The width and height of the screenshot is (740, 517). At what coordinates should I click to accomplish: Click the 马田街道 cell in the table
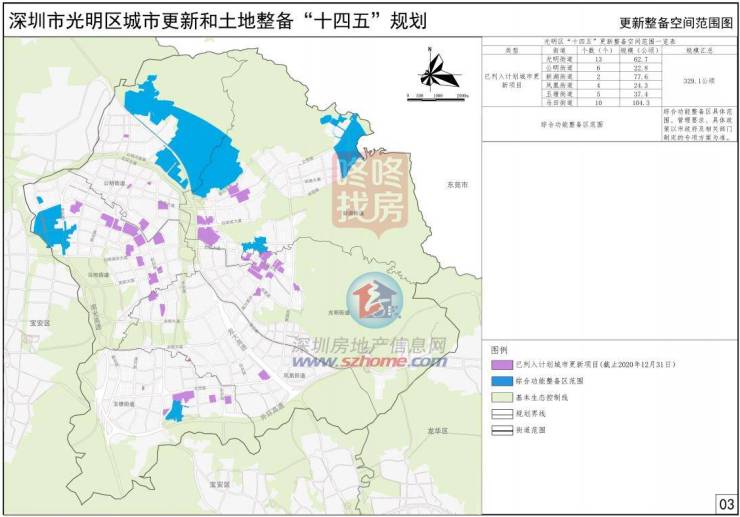(x=559, y=102)
